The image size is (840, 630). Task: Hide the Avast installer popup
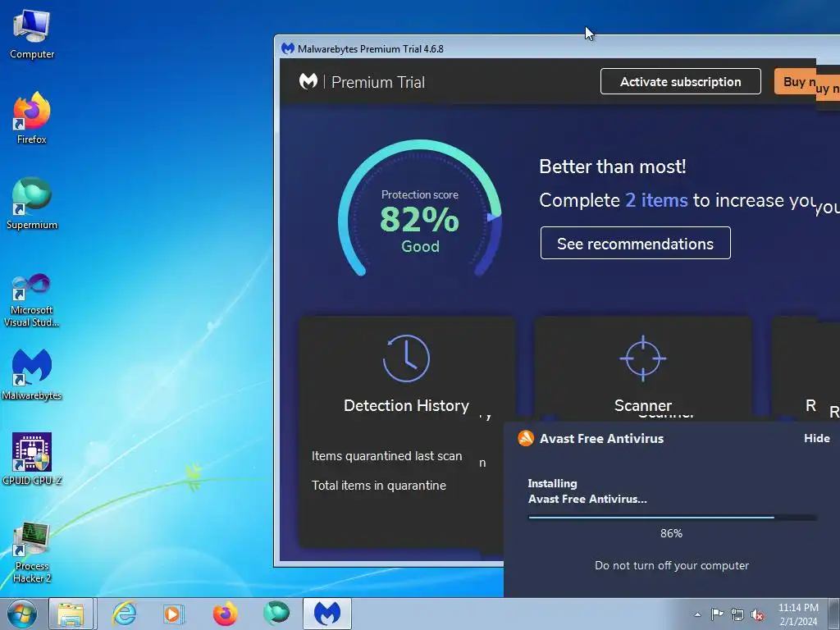pos(816,438)
